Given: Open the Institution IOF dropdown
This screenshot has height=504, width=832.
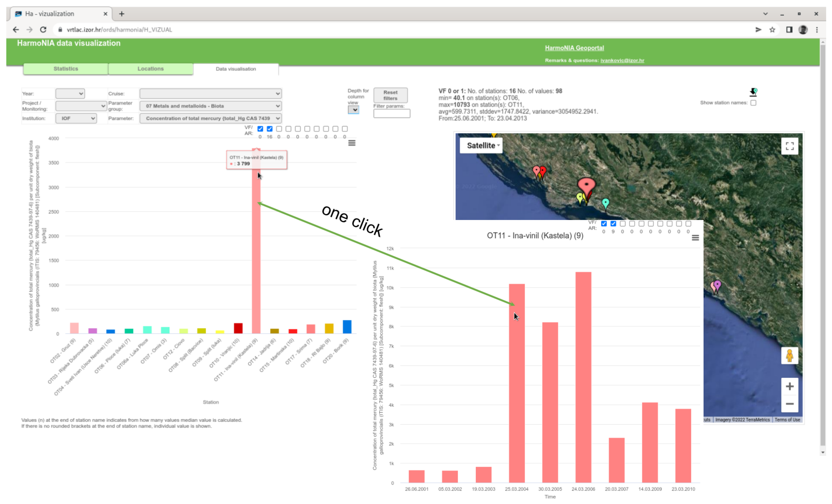Looking at the screenshot, I should click(76, 118).
